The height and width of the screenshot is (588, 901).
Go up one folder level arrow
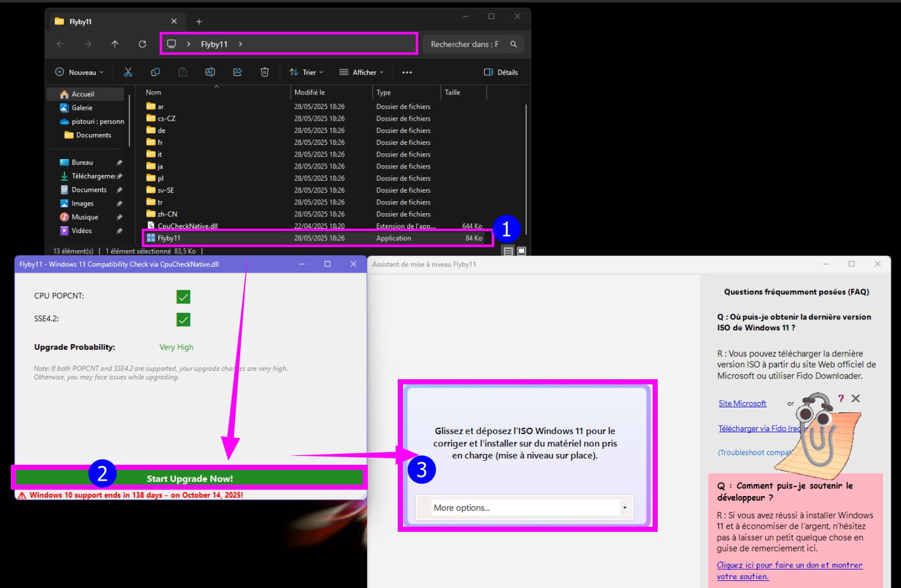tap(115, 44)
